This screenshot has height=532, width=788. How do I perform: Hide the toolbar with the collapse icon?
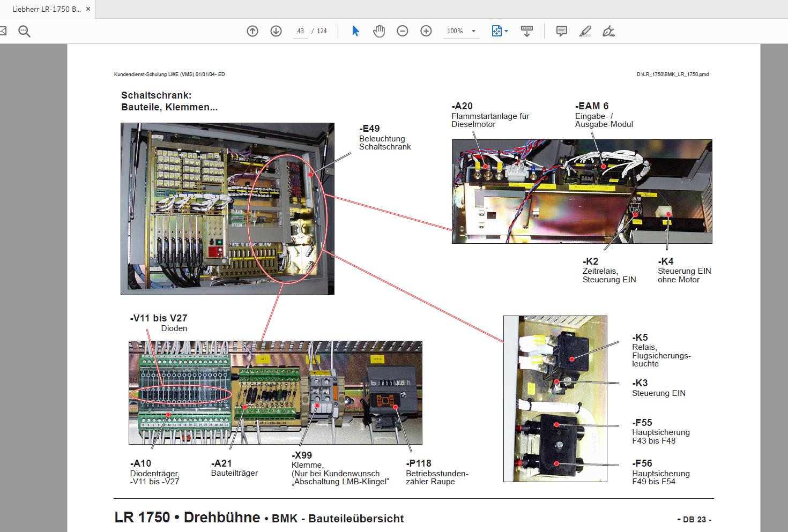click(527, 31)
